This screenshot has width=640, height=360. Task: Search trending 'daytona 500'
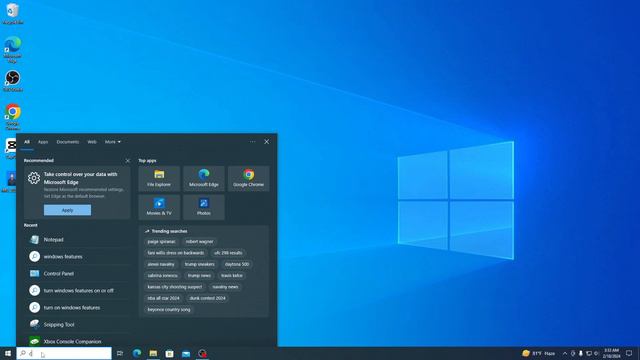tap(237, 264)
